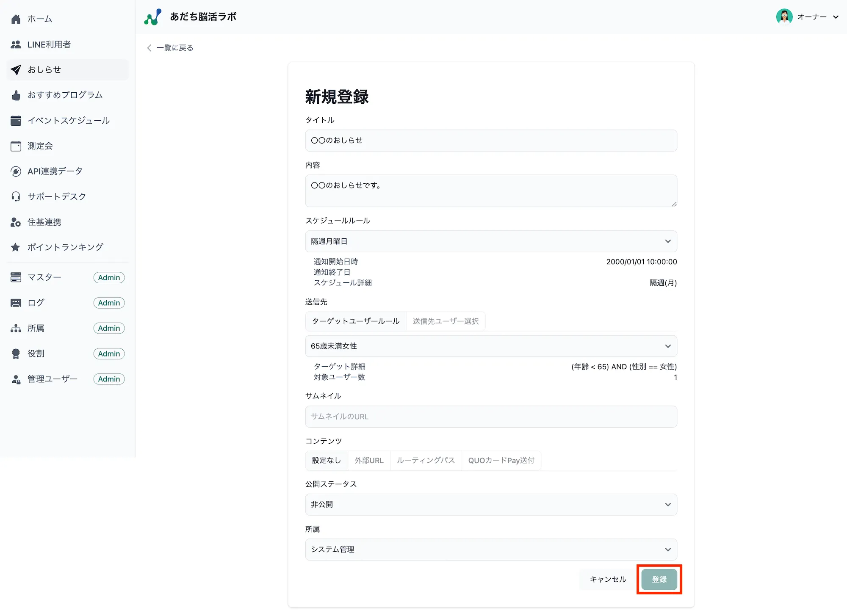This screenshot has height=616, width=847.
Task: Open おすすめプログラム via the thumbs-up icon
Action: click(16, 95)
